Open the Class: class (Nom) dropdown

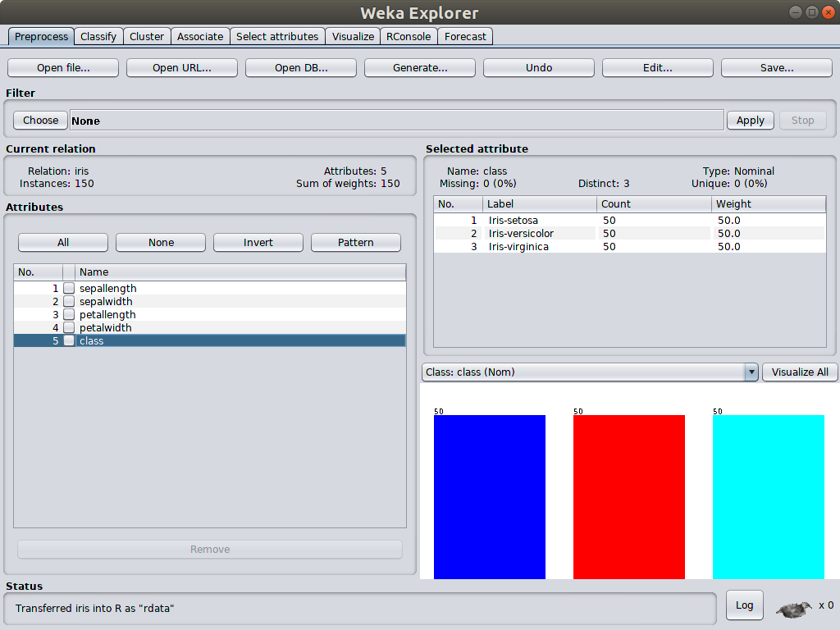590,372
